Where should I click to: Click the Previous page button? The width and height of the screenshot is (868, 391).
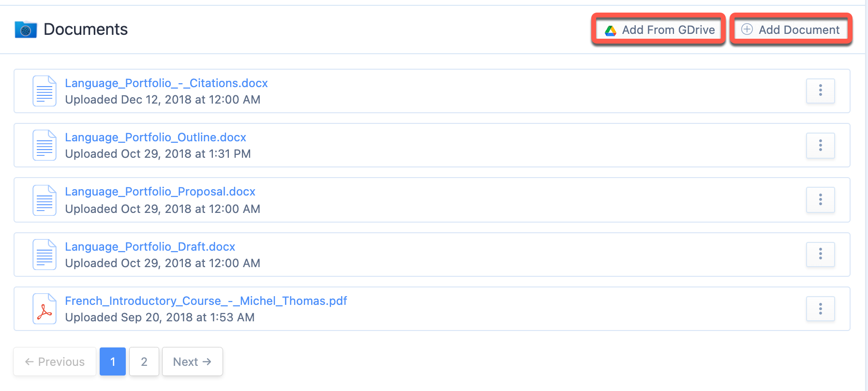(55, 361)
